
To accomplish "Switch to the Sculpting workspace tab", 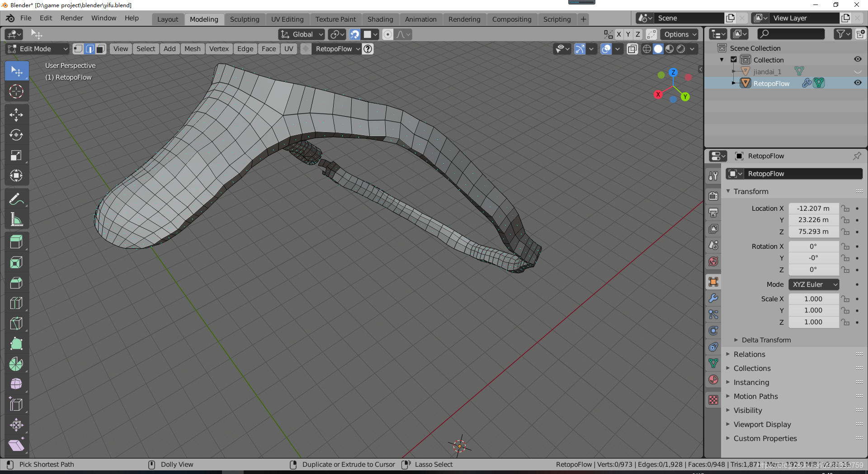I will (x=245, y=19).
